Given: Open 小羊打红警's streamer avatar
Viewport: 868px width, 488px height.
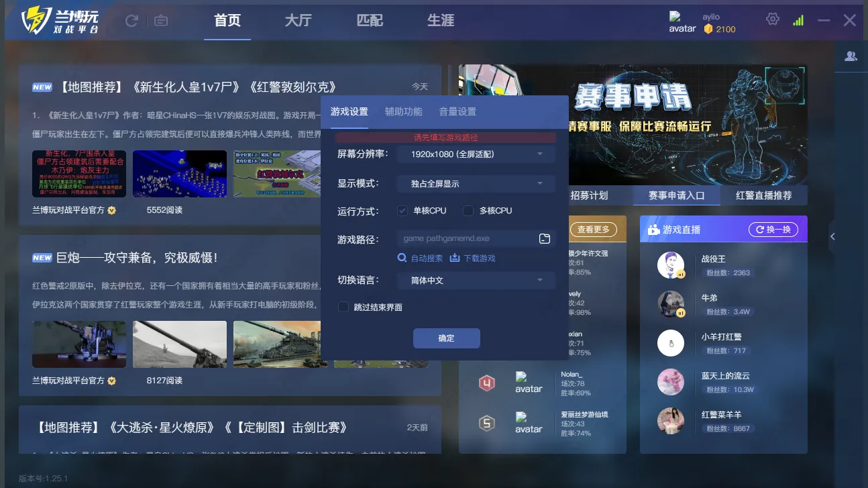Looking at the screenshot, I should click(671, 343).
